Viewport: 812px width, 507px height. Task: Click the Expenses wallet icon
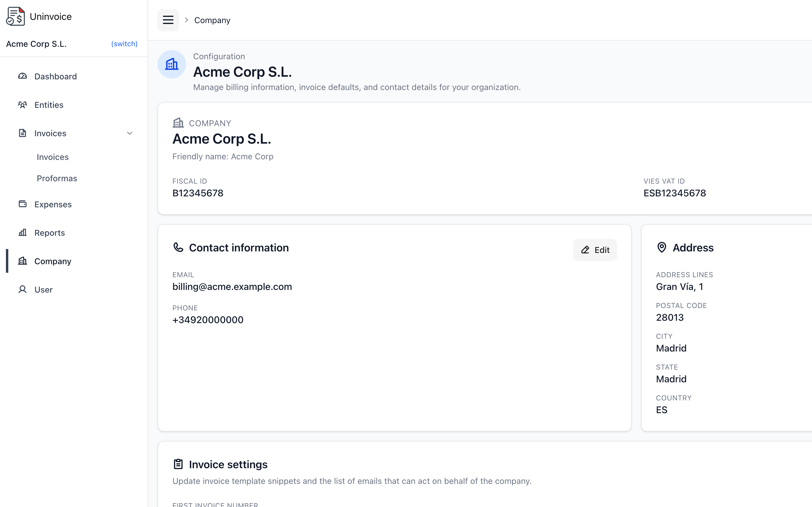coord(23,204)
